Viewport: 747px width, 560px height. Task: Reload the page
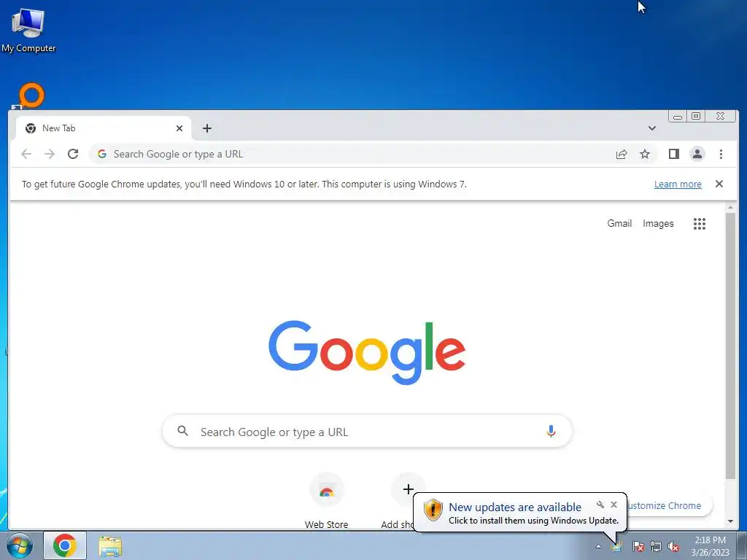[x=73, y=154]
